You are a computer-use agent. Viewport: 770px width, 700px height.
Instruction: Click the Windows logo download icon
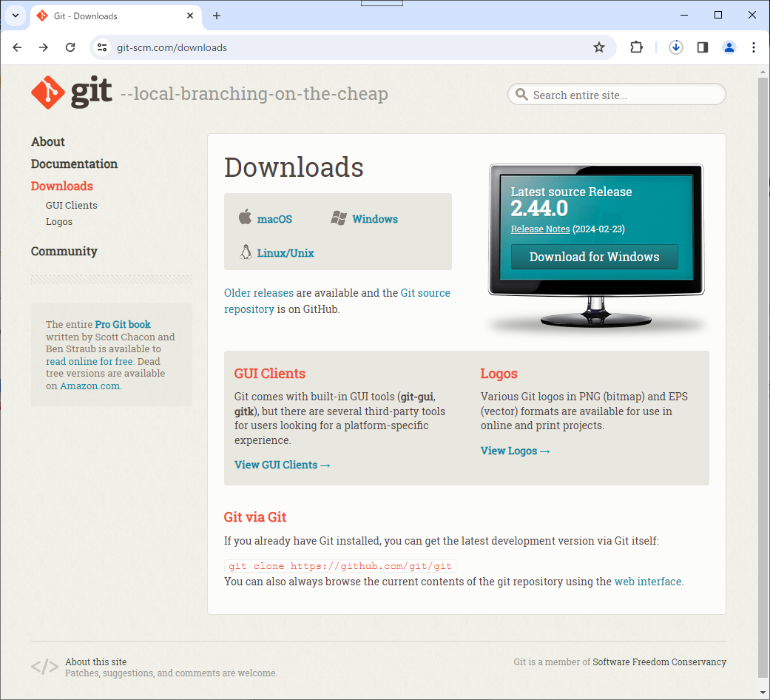pyautogui.click(x=340, y=218)
